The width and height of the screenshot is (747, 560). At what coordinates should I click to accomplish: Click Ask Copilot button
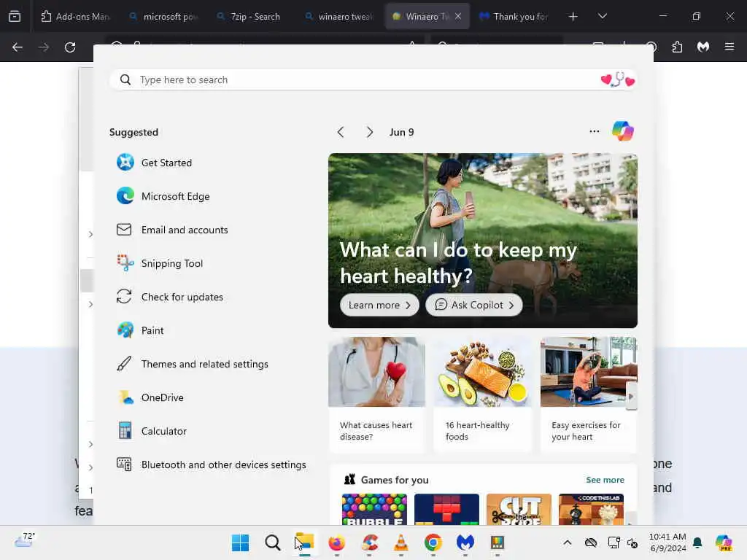[473, 305]
